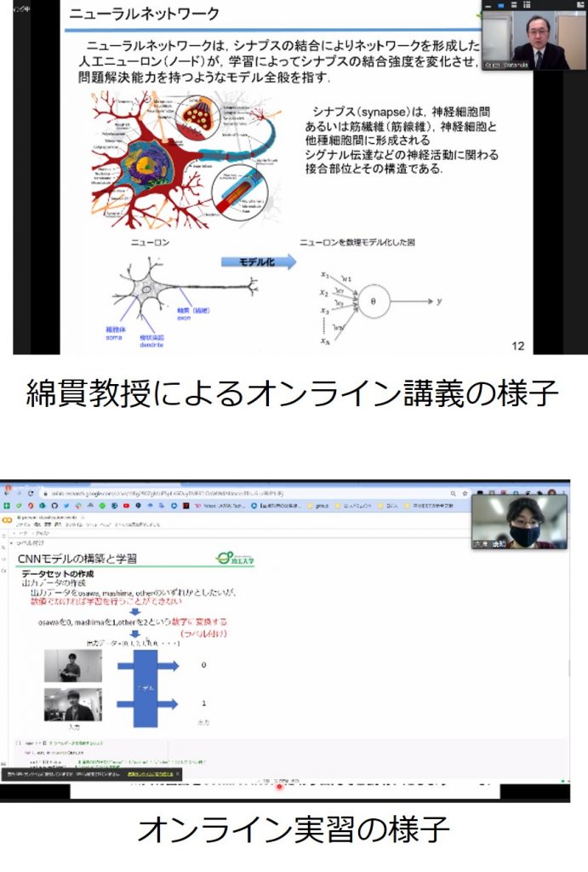Open the Google Colab logo icon
Viewport: 588px width, 872px height.
pyautogui.click(x=7, y=520)
